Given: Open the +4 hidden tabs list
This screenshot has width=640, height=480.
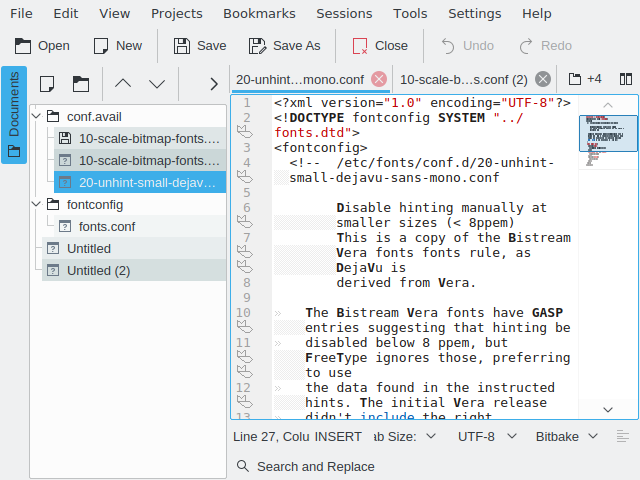Looking at the screenshot, I should click(x=585, y=78).
